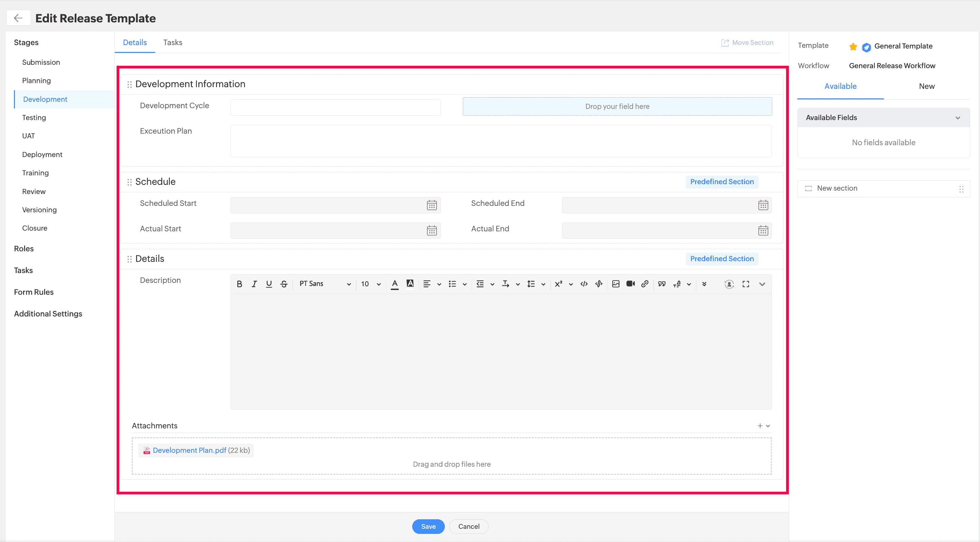
Task: Insert a blockquote in the Description
Action: click(661, 284)
